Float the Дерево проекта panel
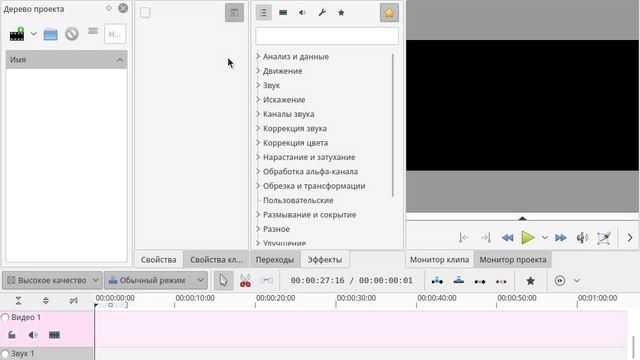Viewport: 640px width, 360px height. 109,8
